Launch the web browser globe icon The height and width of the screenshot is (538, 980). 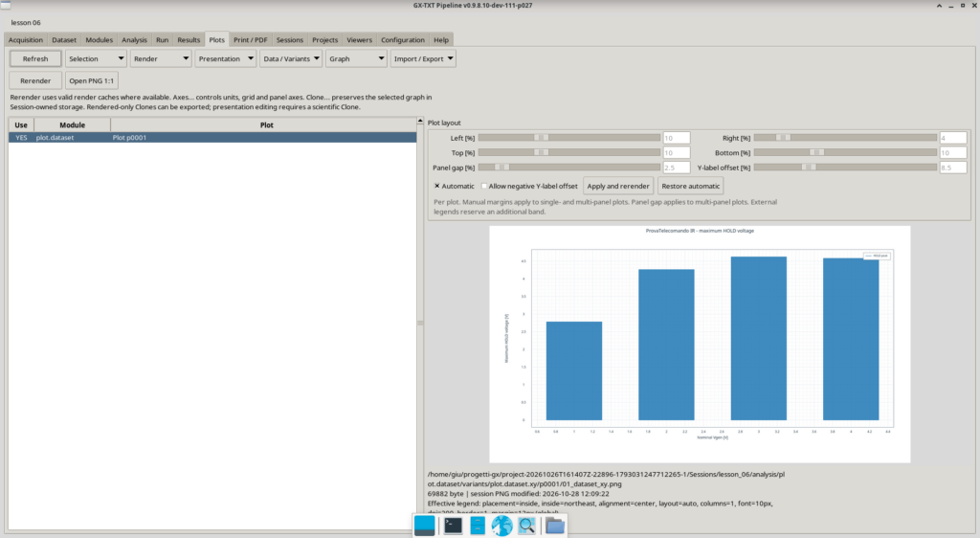[501, 527]
